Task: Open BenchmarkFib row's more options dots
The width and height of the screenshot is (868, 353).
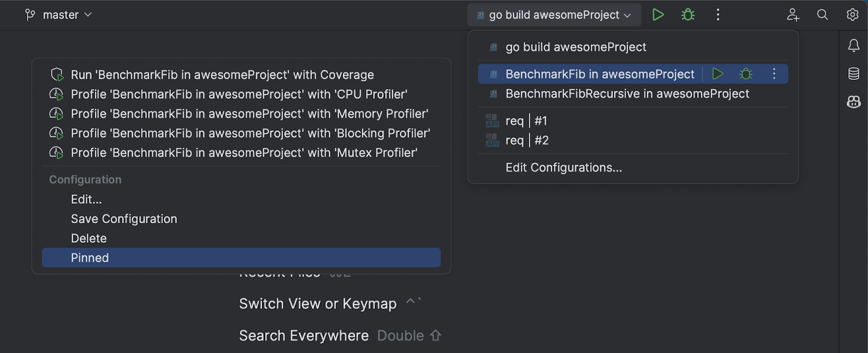Action: (774, 74)
